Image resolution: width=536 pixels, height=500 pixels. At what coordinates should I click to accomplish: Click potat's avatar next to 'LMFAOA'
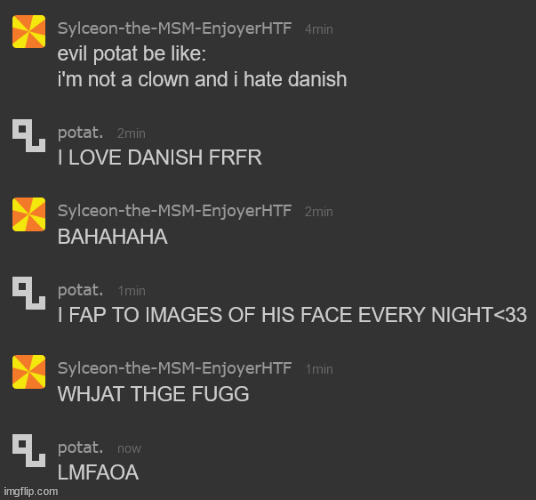click(29, 450)
